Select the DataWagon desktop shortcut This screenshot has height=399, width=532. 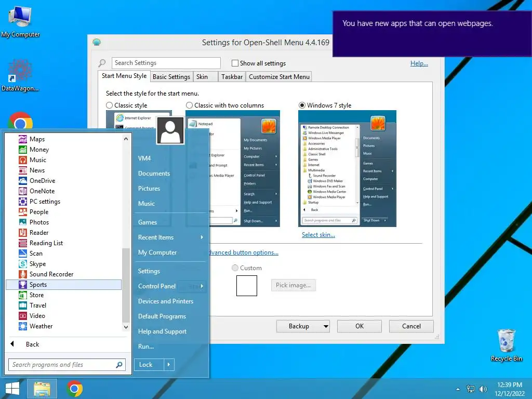(20, 75)
